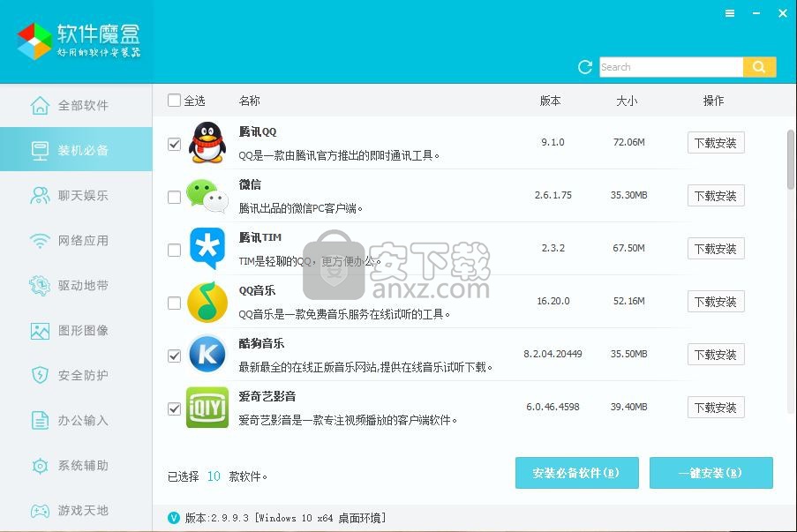797x532 pixels.
Task: Click the 软件魔盒 logo icon
Action: point(34,41)
